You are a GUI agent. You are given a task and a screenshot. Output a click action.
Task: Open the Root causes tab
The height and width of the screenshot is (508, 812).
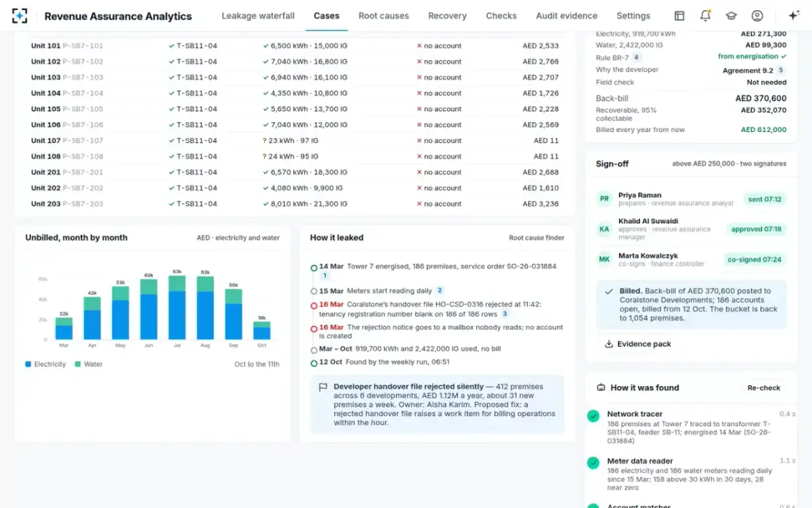[x=384, y=16]
